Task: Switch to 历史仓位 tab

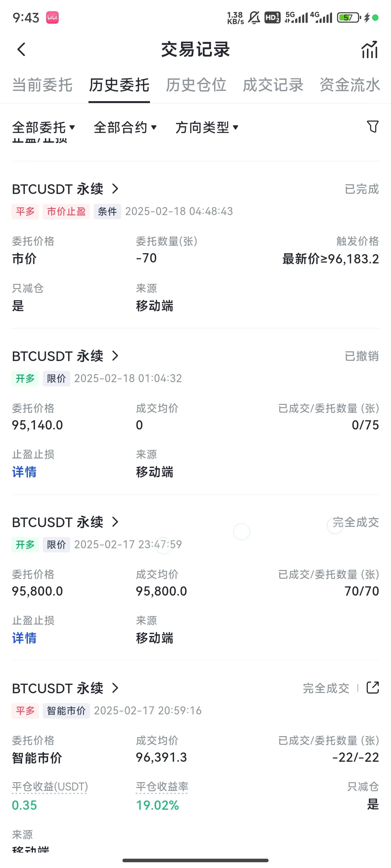Action: pos(196,85)
